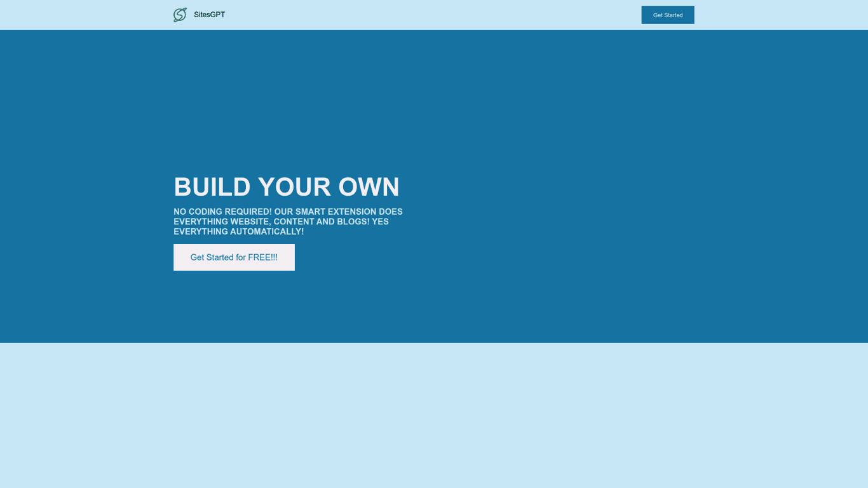868x488 pixels.
Task: Click the Get Started for FREE!!! button
Action: tap(234, 257)
